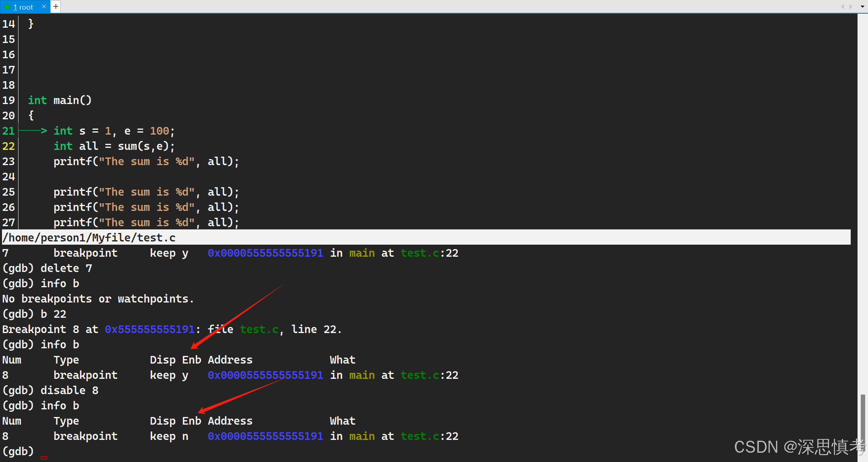This screenshot has height=462, width=868.
Task: Click the 'int main()' declaration
Action: [x=60, y=100]
